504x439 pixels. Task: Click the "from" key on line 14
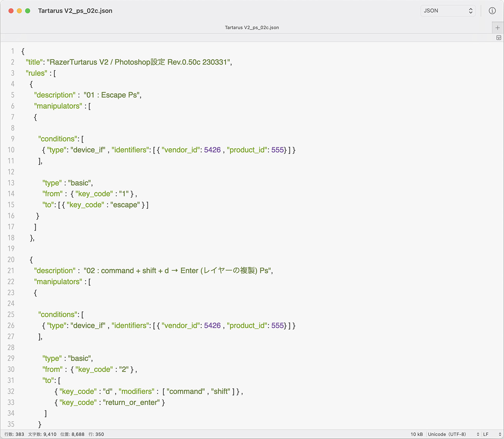pyautogui.click(x=52, y=194)
